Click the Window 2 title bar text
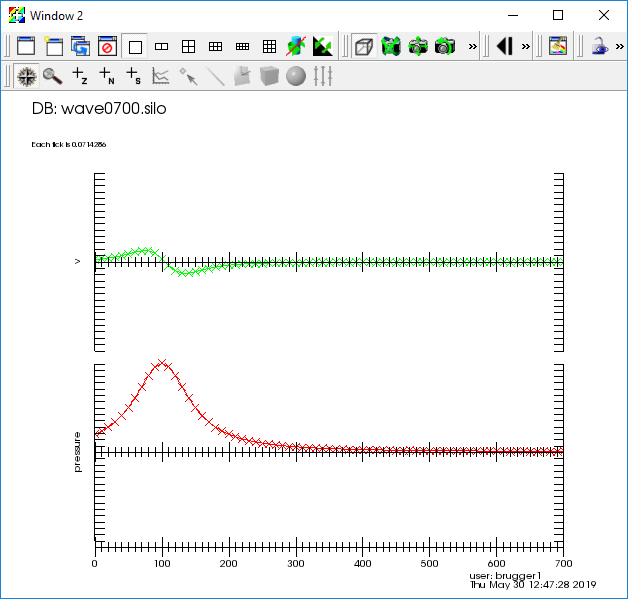 (x=56, y=16)
